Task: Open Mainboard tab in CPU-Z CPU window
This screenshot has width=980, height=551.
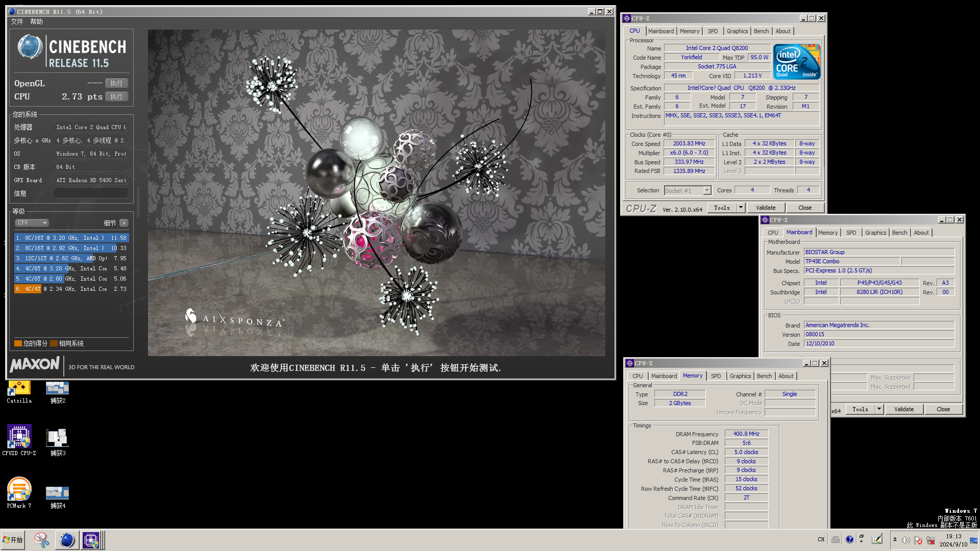Action: pyautogui.click(x=660, y=31)
